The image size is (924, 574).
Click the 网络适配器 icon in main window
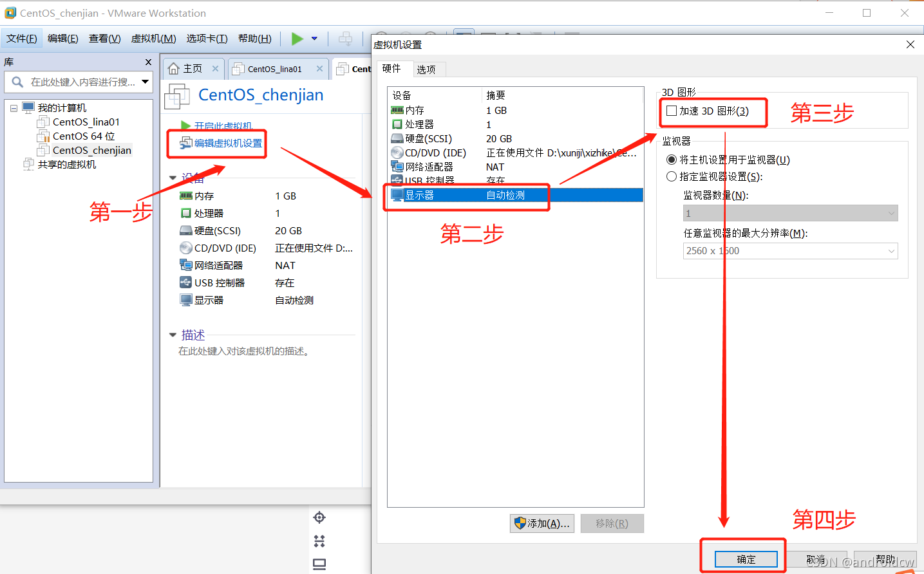pyautogui.click(x=186, y=265)
